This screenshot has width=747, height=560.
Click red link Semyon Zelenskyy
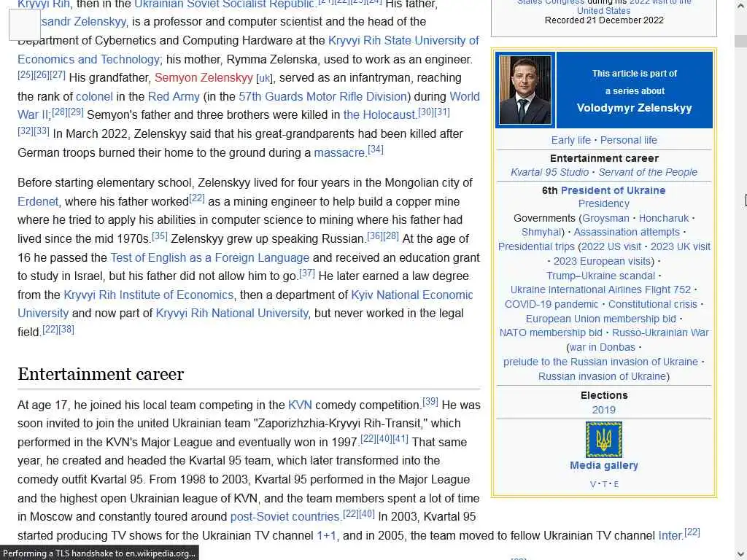point(204,77)
